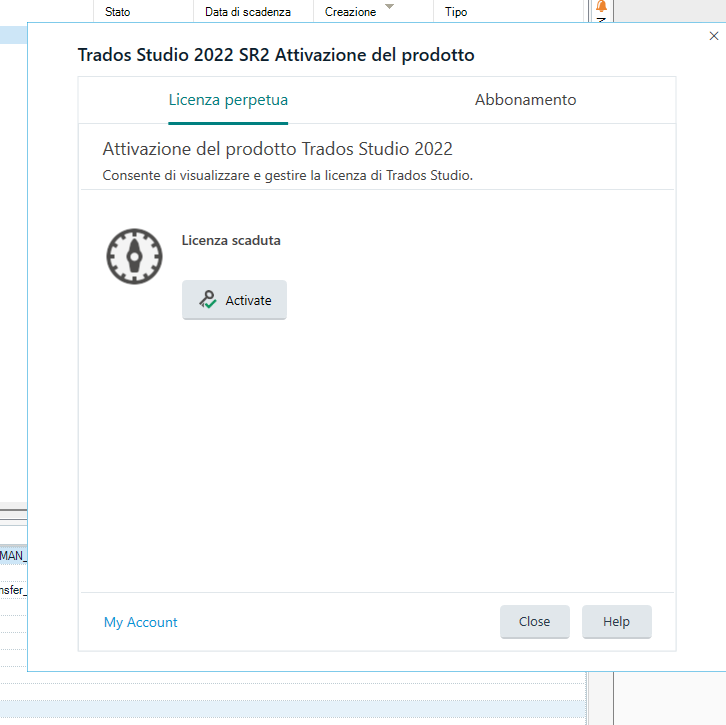This screenshot has width=726, height=725.
Task: Open the My Account link
Action: tap(141, 622)
